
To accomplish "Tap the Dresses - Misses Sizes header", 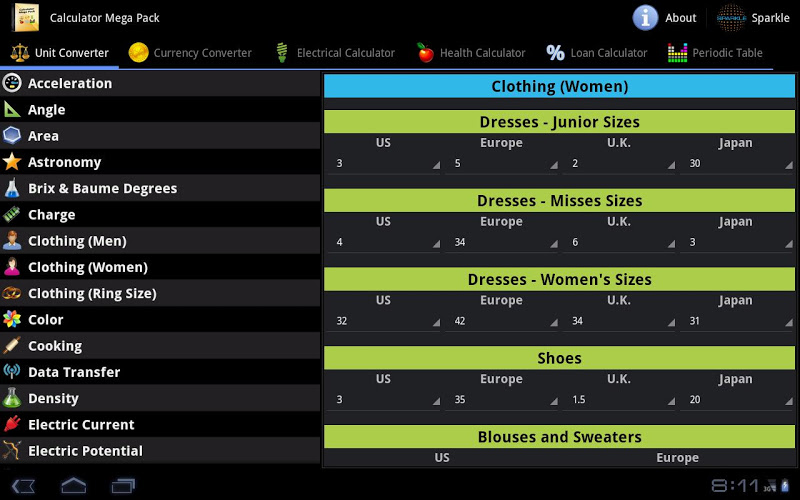I will point(559,201).
